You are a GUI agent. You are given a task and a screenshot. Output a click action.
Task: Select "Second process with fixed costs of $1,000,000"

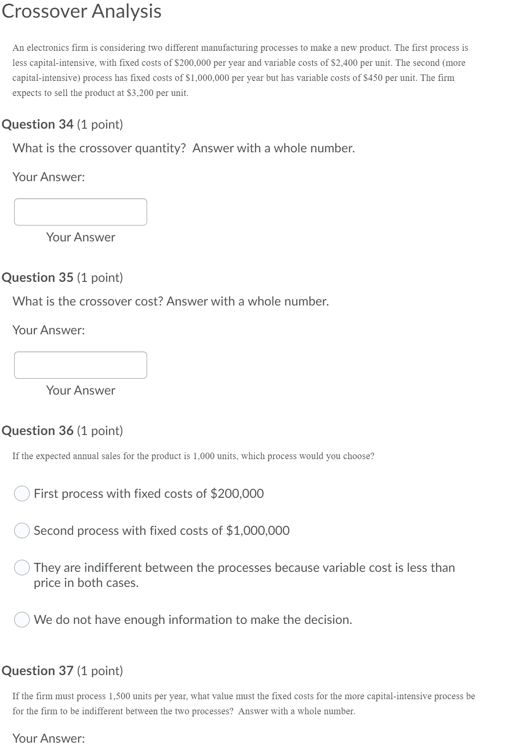22,531
